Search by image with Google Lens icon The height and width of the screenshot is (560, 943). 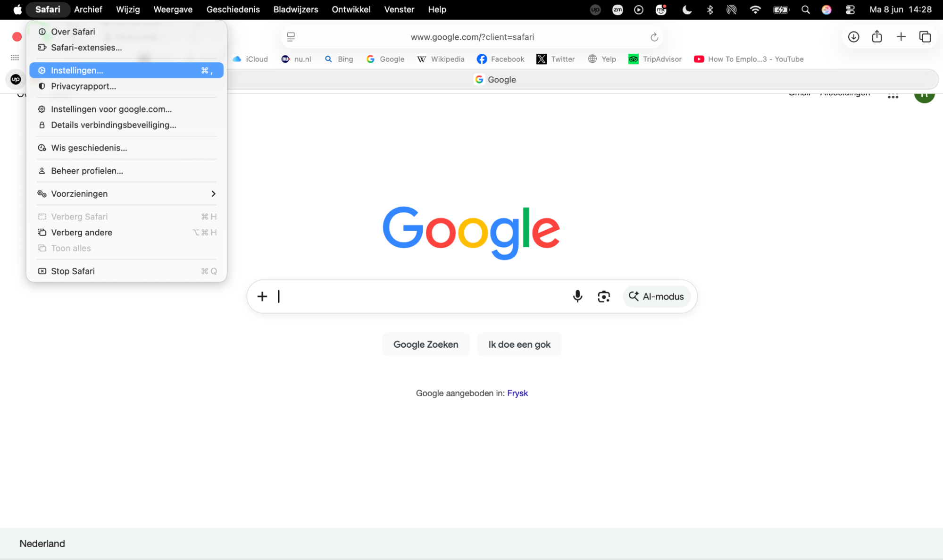point(604,296)
